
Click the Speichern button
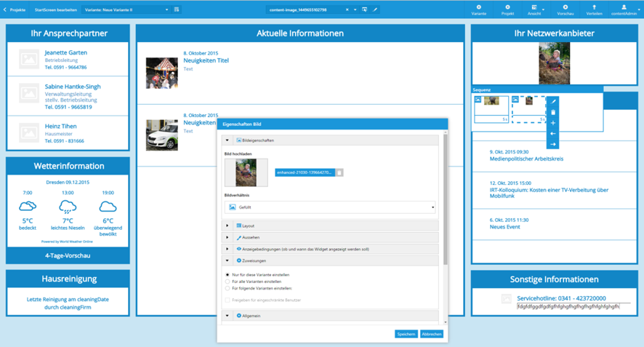point(406,334)
